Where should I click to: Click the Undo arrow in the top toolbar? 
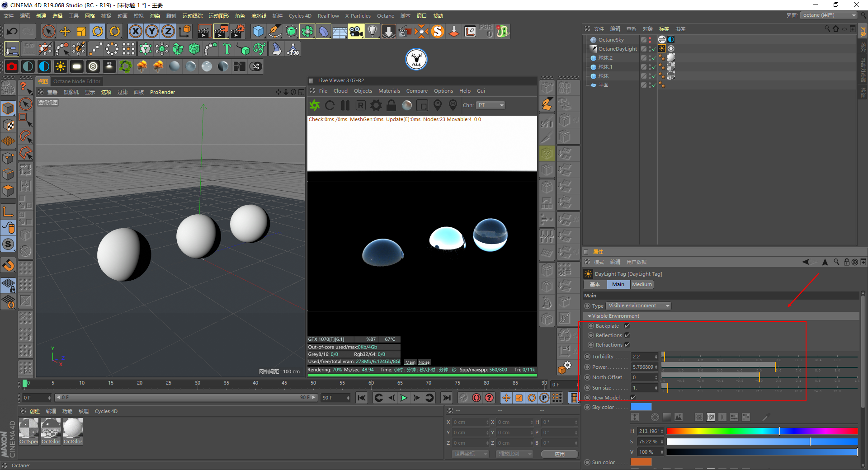tap(12, 31)
